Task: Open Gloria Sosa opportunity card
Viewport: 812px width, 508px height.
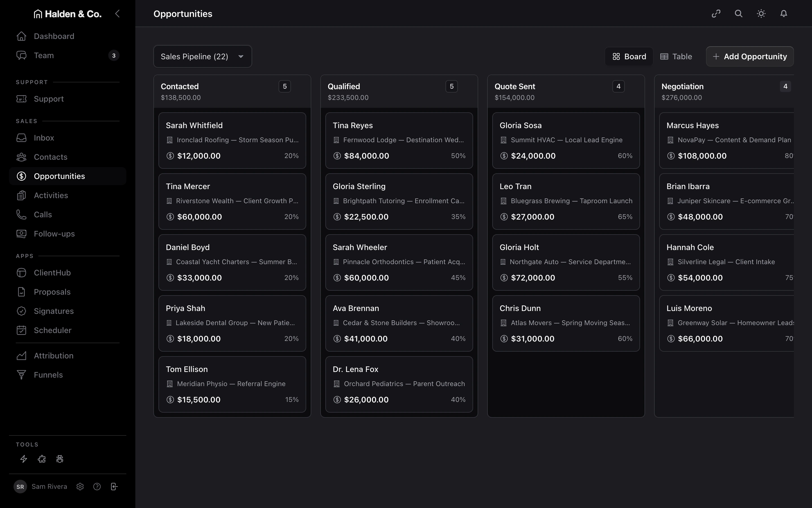Action: tap(566, 141)
